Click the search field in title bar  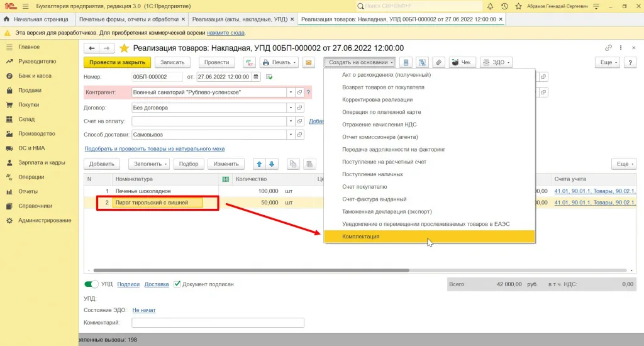pos(419,6)
